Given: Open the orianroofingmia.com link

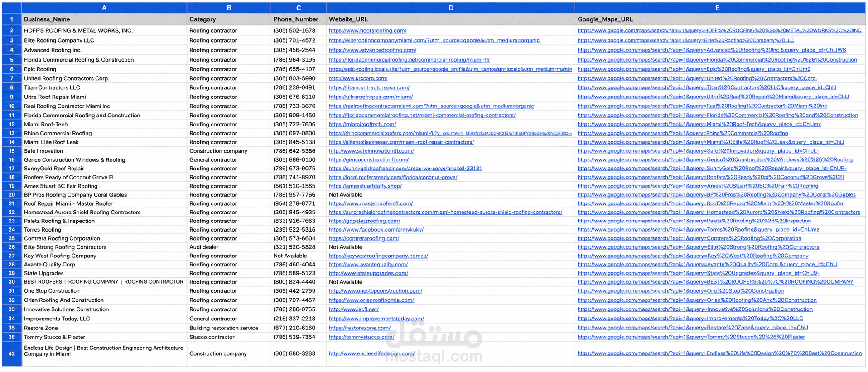Looking at the screenshot, I should tap(371, 300).
